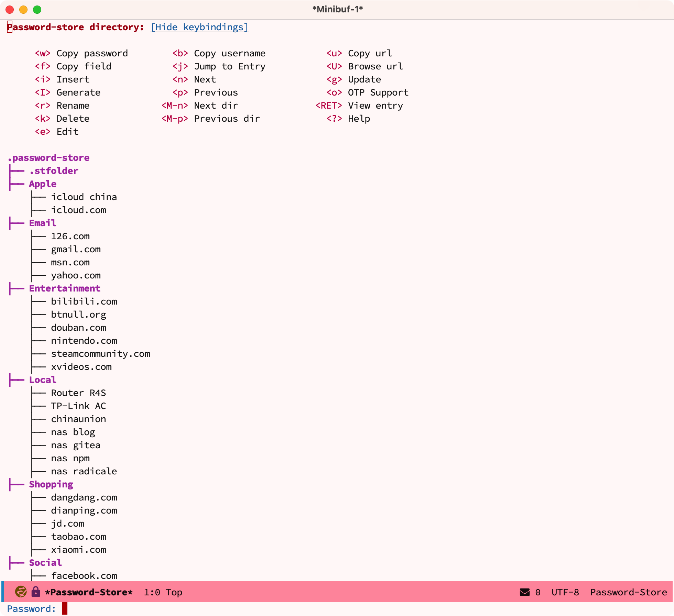This screenshot has height=616, width=674.
Task: Click the OTP Support keybinding text
Action: tap(378, 92)
